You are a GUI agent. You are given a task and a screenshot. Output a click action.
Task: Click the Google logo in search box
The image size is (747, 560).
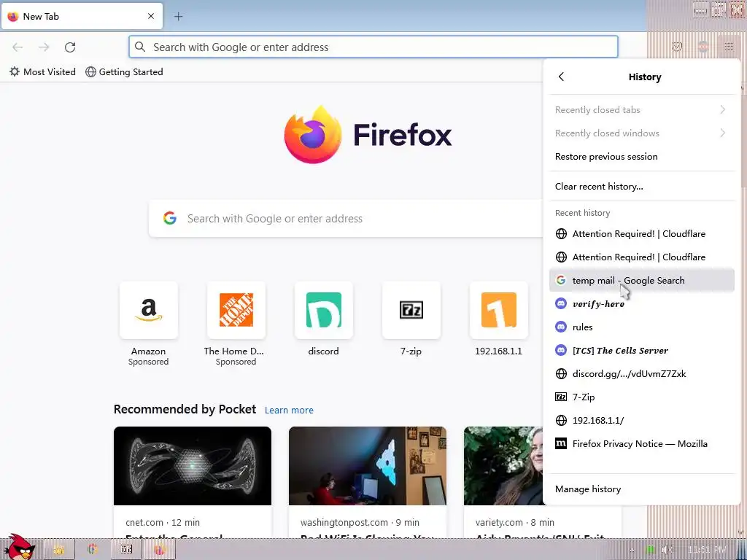169,219
